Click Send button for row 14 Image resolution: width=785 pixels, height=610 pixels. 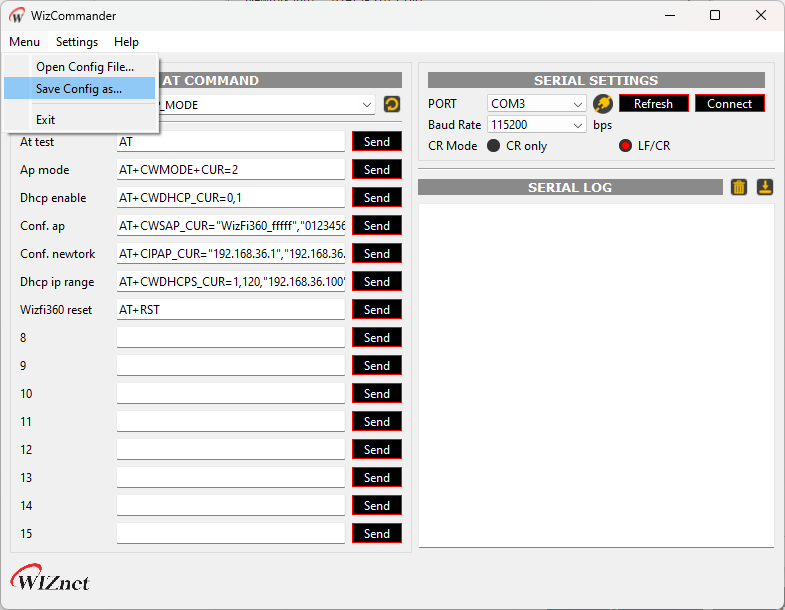coord(376,506)
